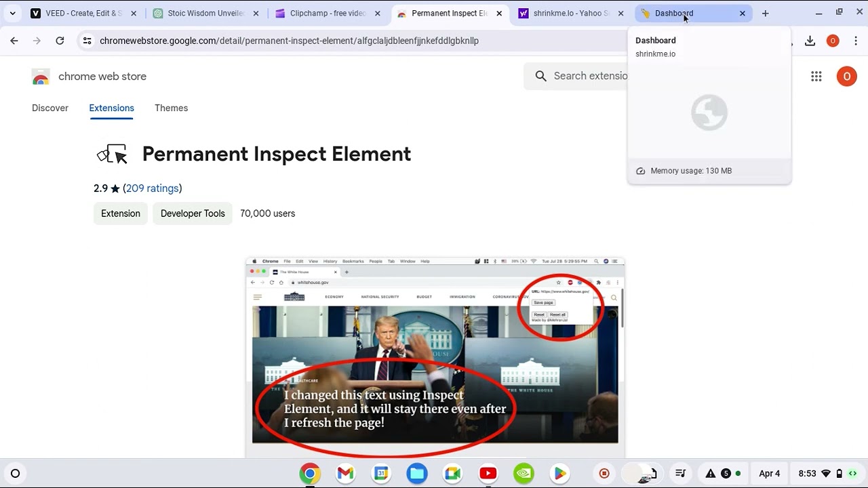Open Google account avatar on web store
868x488 pixels.
click(846, 77)
